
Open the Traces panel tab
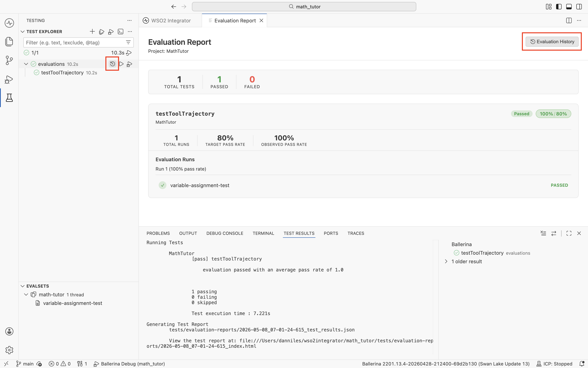[356, 233]
